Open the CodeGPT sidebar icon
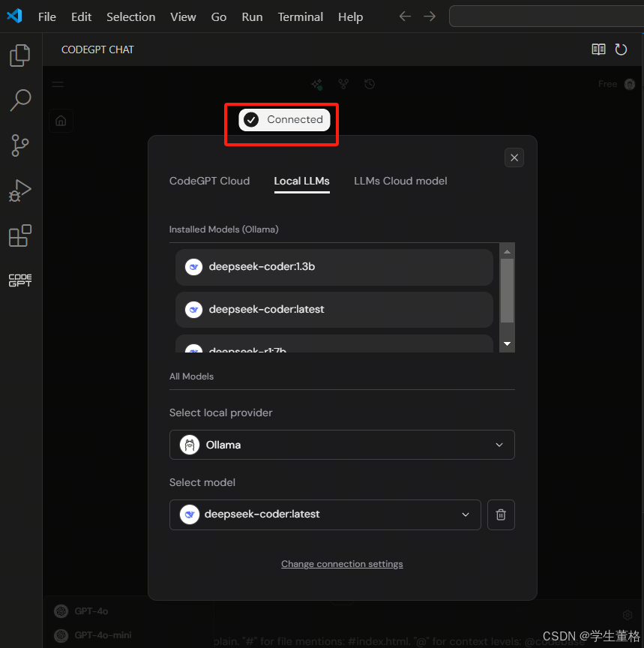 (19, 280)
